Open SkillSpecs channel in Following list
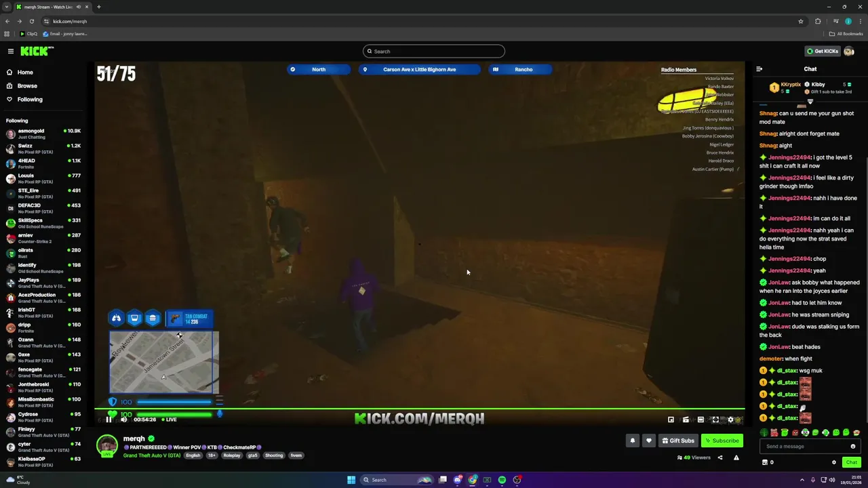 coord(43,223)
